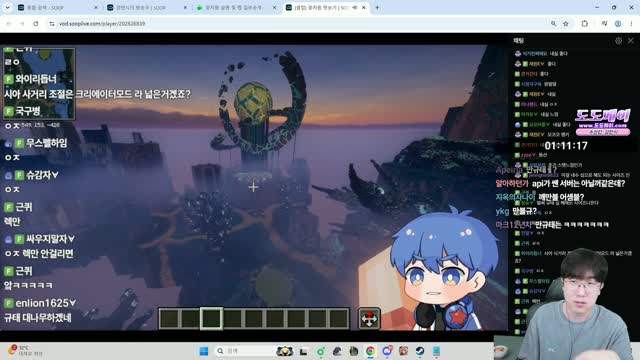This screenshot has width=640, height=360.
Task: Open the weather widget showing 32°C
Action: point(25,351)
